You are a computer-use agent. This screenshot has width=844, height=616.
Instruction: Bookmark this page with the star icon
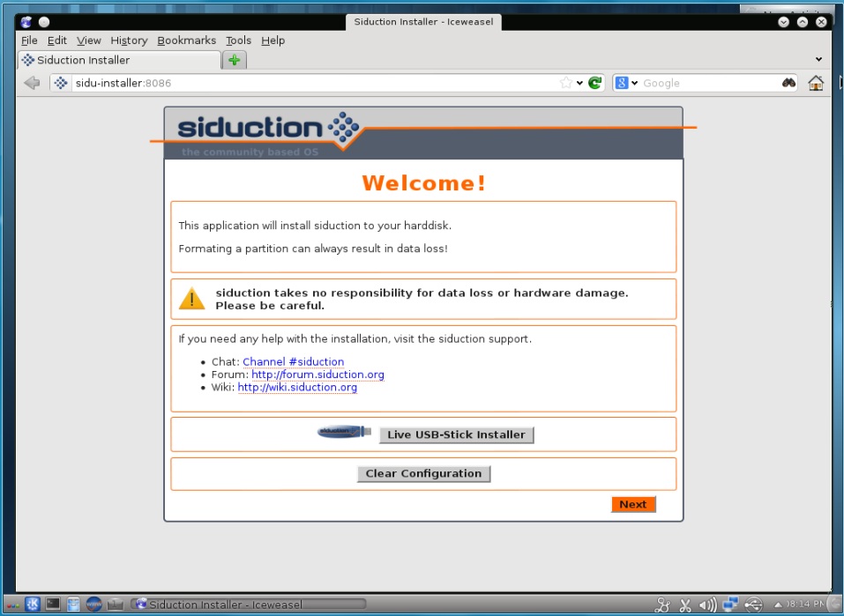(x=565, y=83)
